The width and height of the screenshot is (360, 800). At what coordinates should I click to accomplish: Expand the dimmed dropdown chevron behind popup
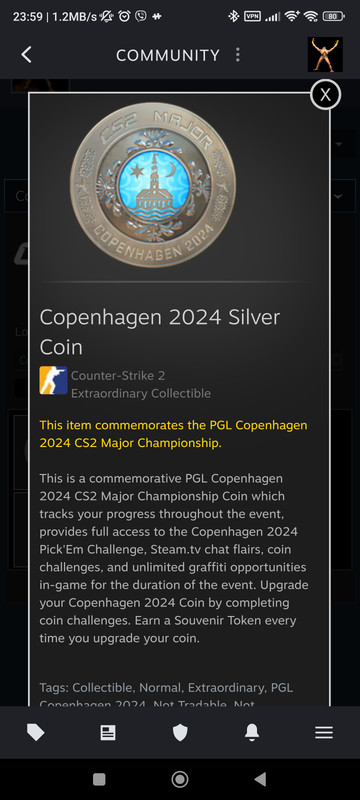pyautogui.click(x=339, y=196)
